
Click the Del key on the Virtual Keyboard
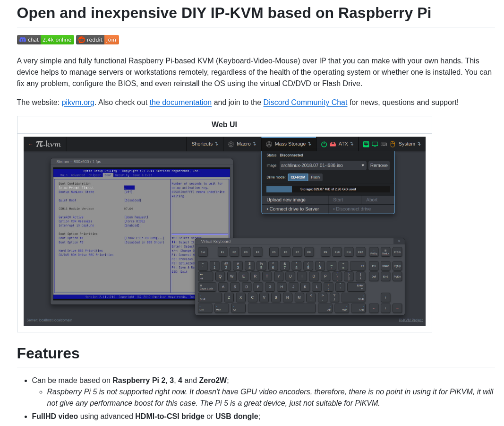374,277
